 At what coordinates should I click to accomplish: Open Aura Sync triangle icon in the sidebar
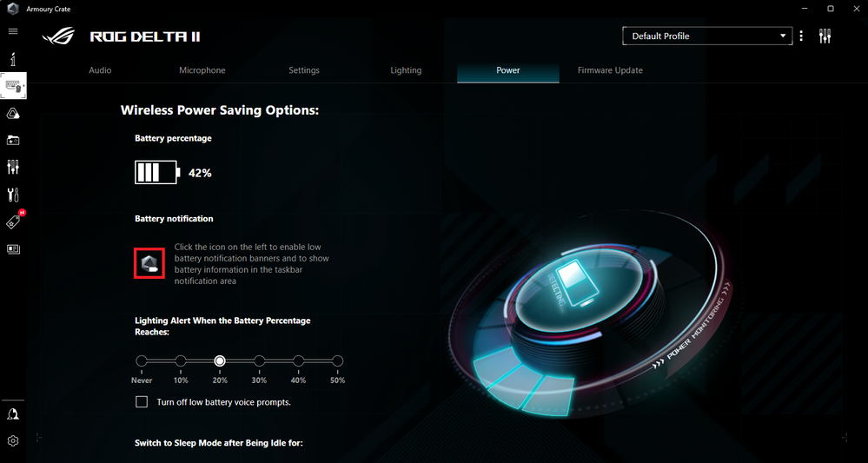pos(13,114)
